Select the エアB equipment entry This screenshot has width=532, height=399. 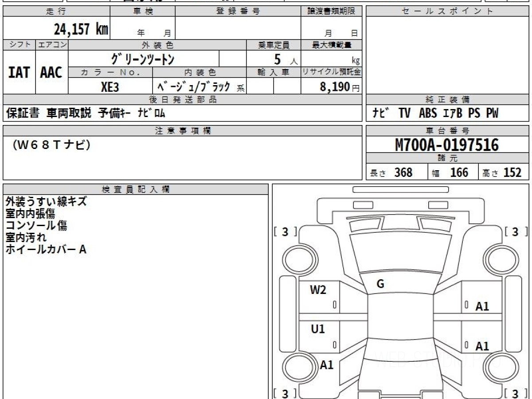(x=453, y=113)
